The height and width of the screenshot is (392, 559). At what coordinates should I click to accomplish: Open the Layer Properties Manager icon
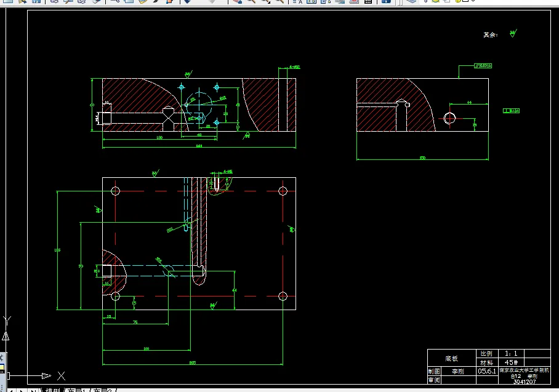(x=411, y=1)
